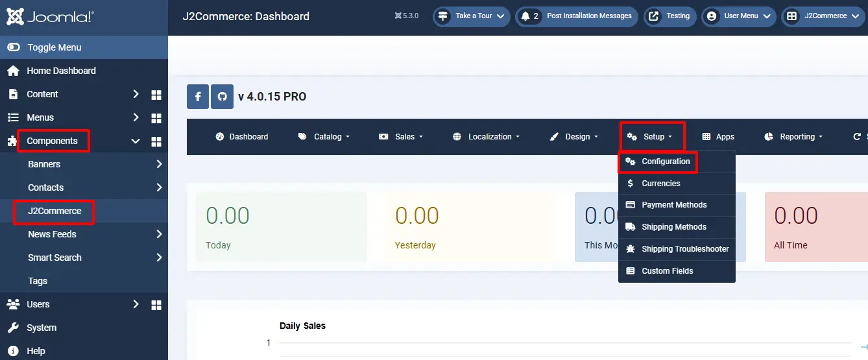Image resolution: width=868 pixels, height=360 pixels.
Task: Open the Catalog dropdown menu
Action: tap(324, 137)
